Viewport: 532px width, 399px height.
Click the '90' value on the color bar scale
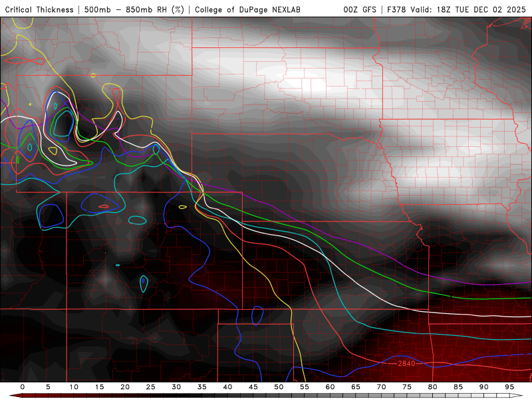coord(483,387)
